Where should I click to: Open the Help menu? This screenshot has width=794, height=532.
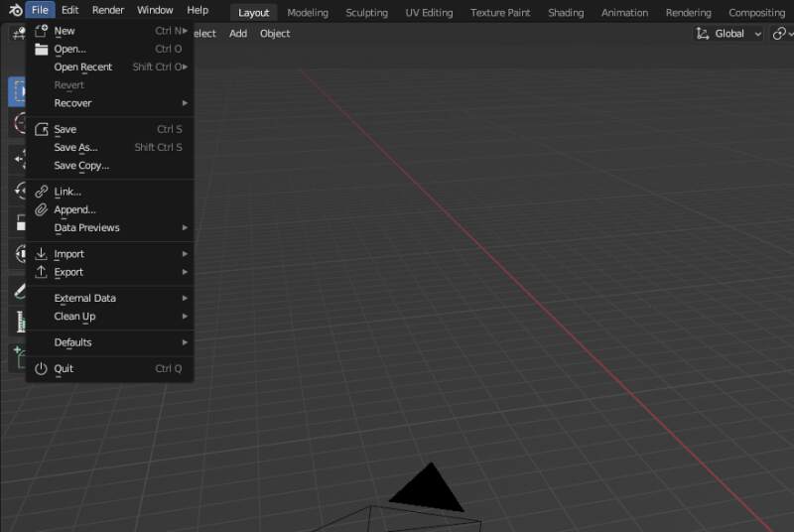pyautogui.click(x=198, y=10)
